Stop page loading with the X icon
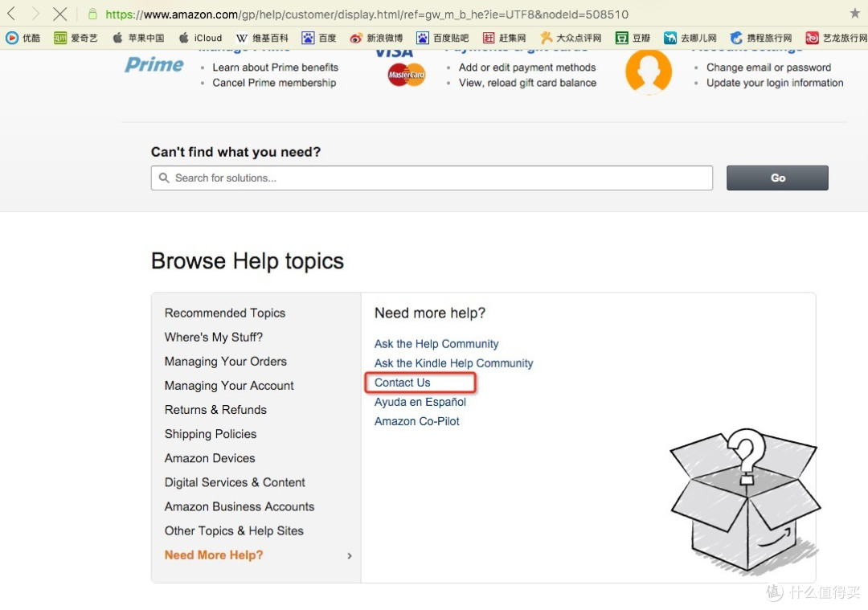The width and height of the screenshot is (868, 610). pos(59,14)
